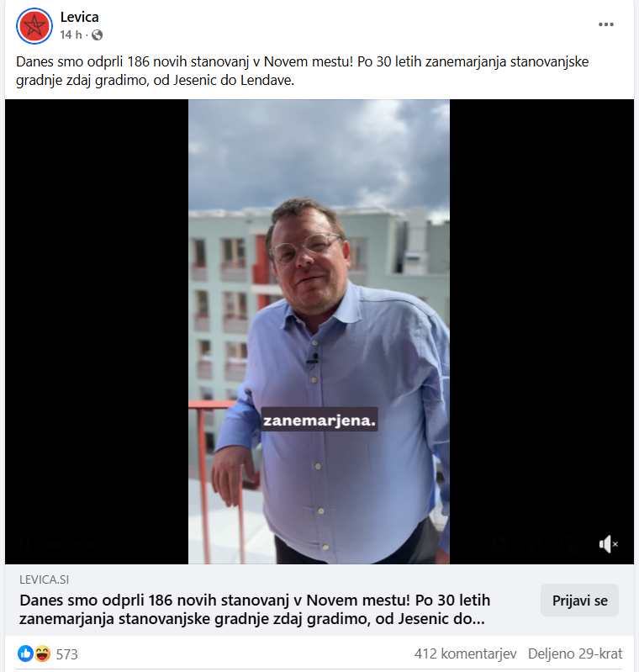Click the video of the man in the blue shirt
Viewport: 639px width, 672px height.
(x=319, y=331)
